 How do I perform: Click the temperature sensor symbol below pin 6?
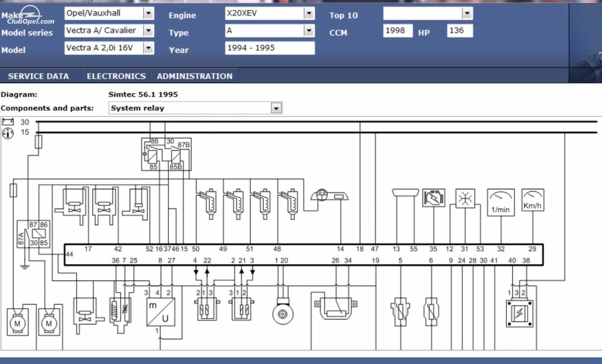click(x=431, y=312)
